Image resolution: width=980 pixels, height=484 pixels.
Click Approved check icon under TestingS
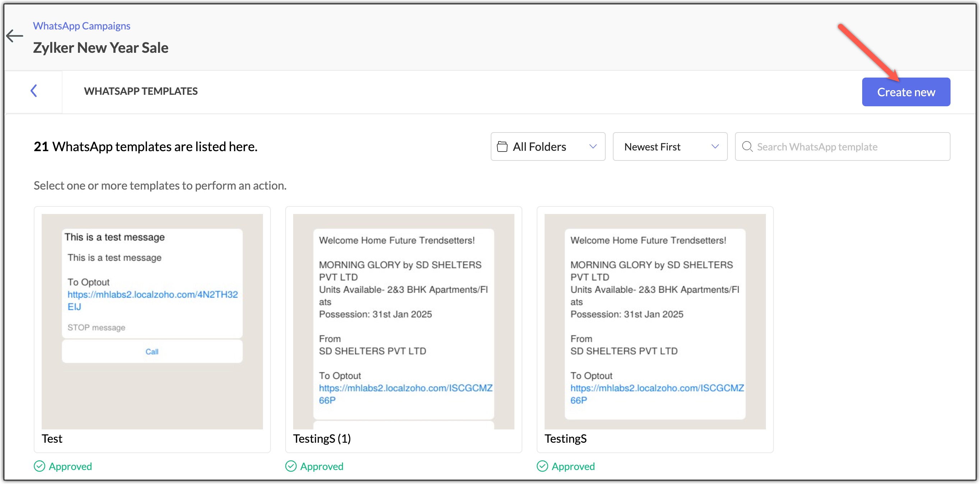pos(542,466)
